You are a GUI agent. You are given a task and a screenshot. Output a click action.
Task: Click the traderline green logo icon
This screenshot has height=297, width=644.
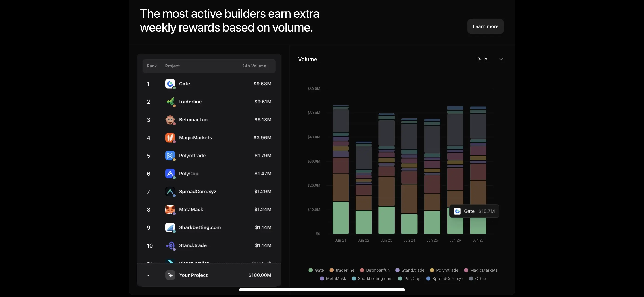tap(170, 102)
